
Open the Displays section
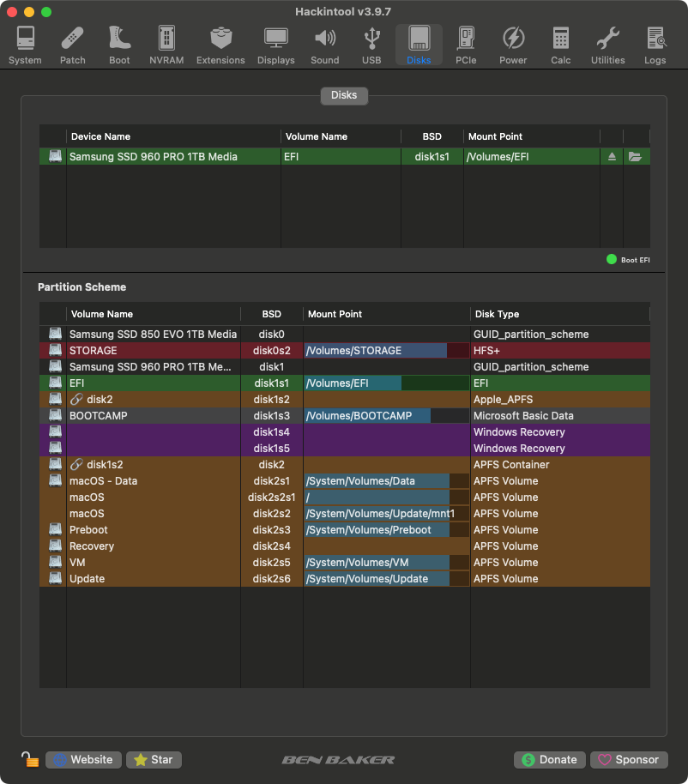[276, 45]
